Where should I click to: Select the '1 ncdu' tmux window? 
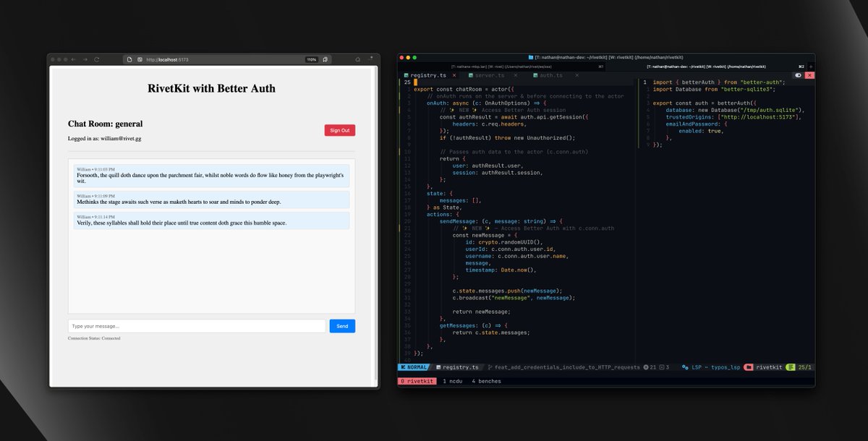point(453,381)
